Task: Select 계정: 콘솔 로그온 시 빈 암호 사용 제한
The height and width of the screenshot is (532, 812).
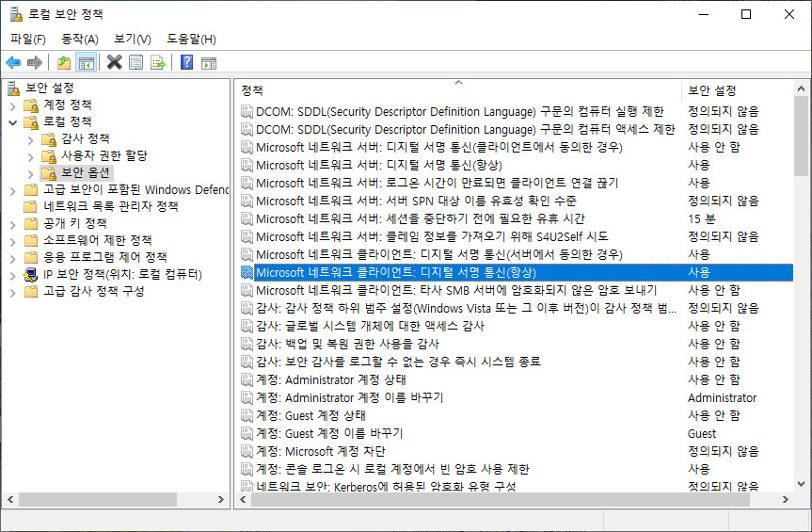Action: (392, 469)
